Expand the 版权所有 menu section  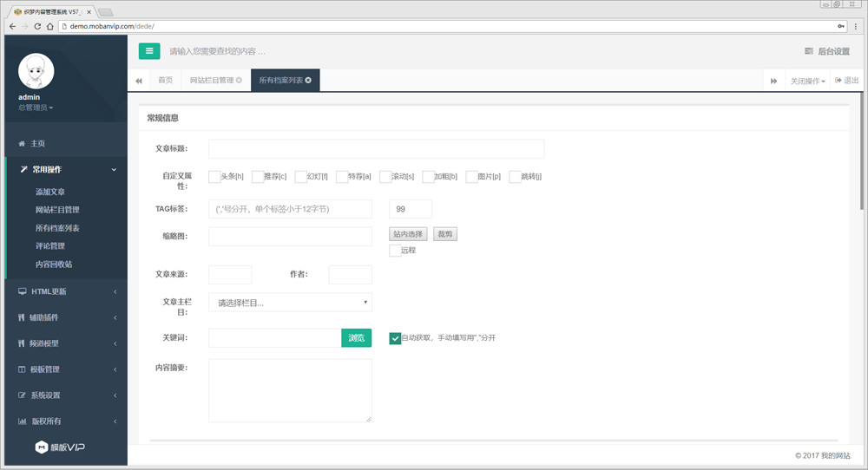click(x=115, y=421)
